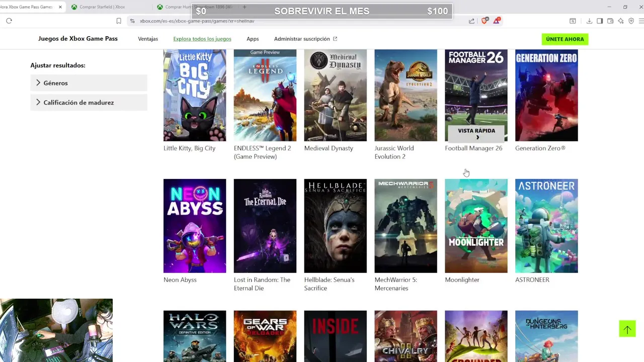644x362 pixels.
Task: Expand the Géneros filter
Action: click(x=89, y=83)
